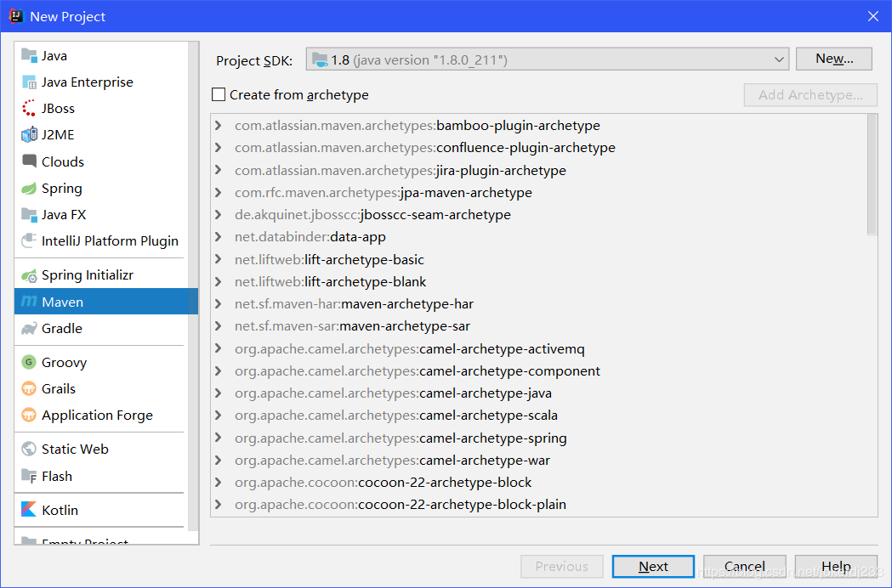Image resolution: width=892 pixels, height=588 pixels.
Task: Close the New Project dialog
Action: pos(873,16)
